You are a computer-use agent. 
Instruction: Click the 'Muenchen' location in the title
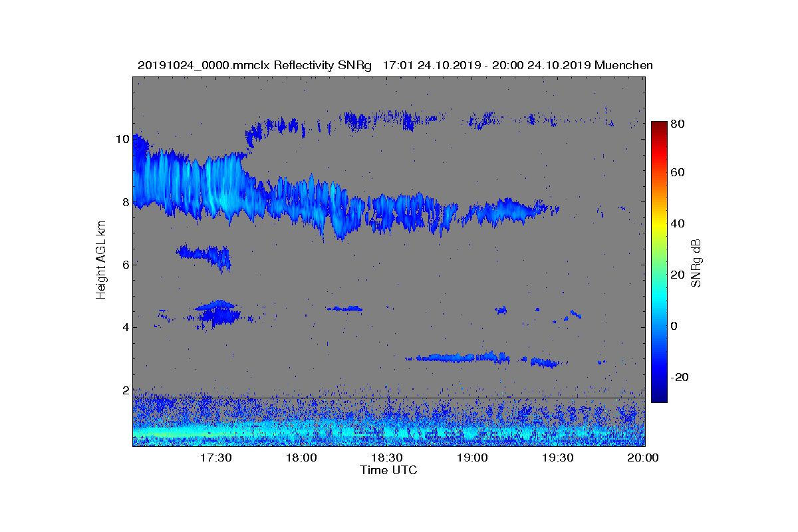[x=624, y=65]
